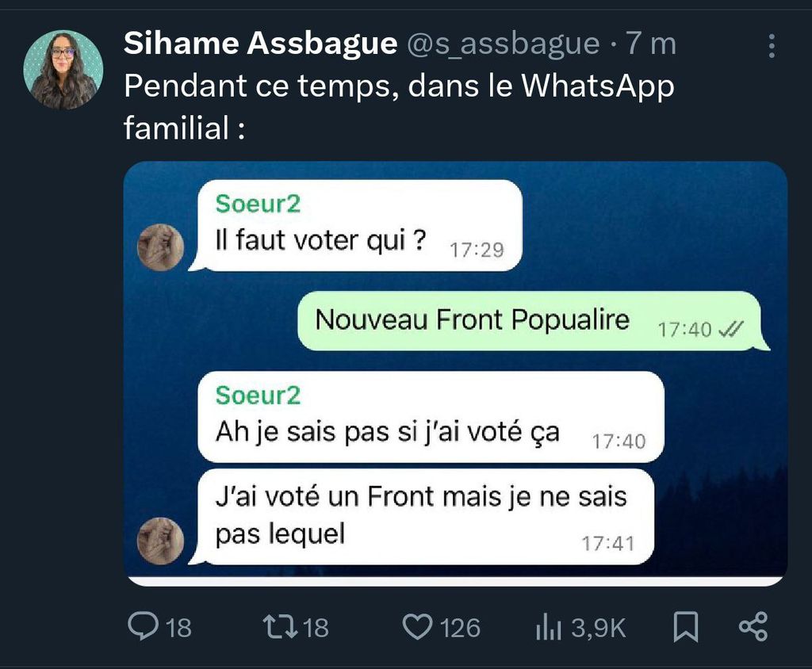Open the WhatsApp screenshot image
The image size is (812, 669).
click(x=456, y=373)
